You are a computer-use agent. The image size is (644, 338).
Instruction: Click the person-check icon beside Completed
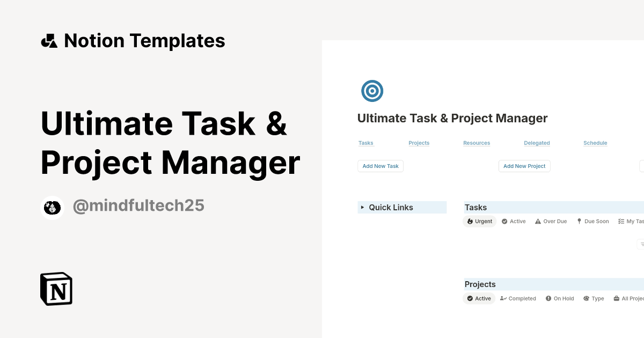(502, 298)
